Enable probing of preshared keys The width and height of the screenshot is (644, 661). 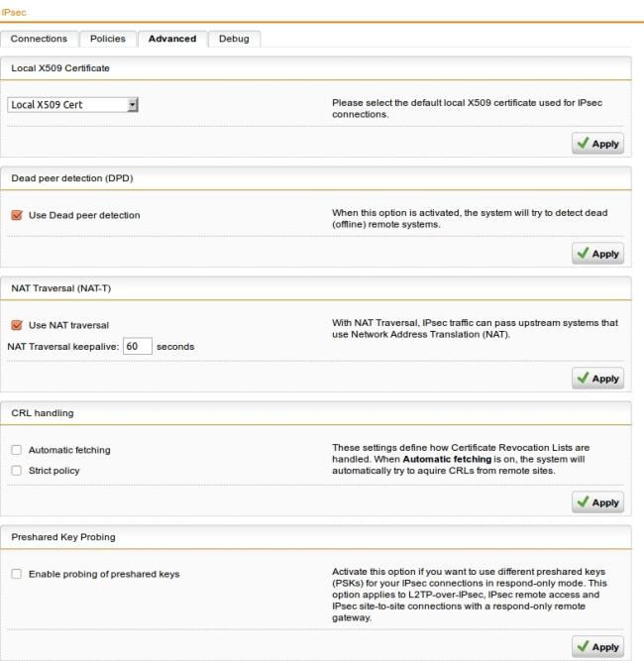pos(16,574)
